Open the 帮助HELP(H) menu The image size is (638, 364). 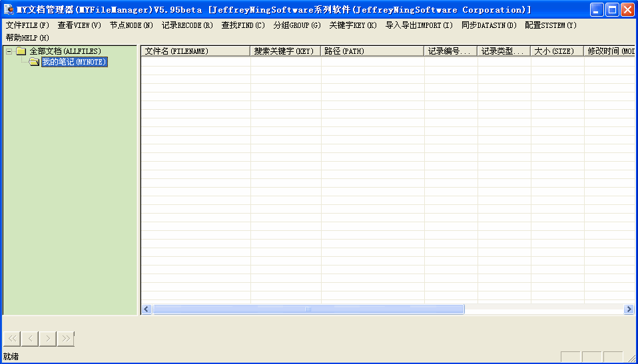(27, 37)
